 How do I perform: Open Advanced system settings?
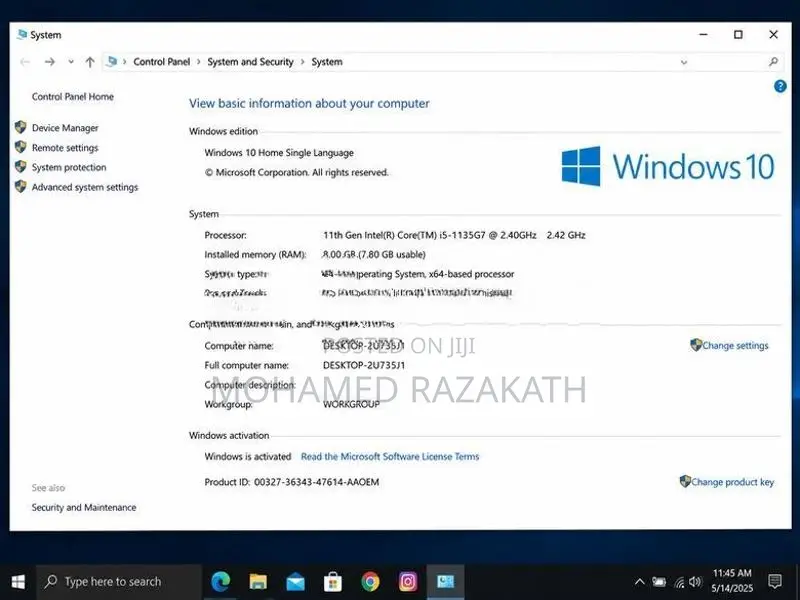[85, 187]
